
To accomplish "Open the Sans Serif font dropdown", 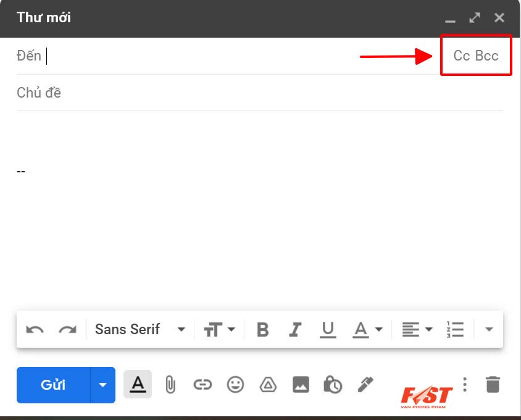I will coord(140,329).
